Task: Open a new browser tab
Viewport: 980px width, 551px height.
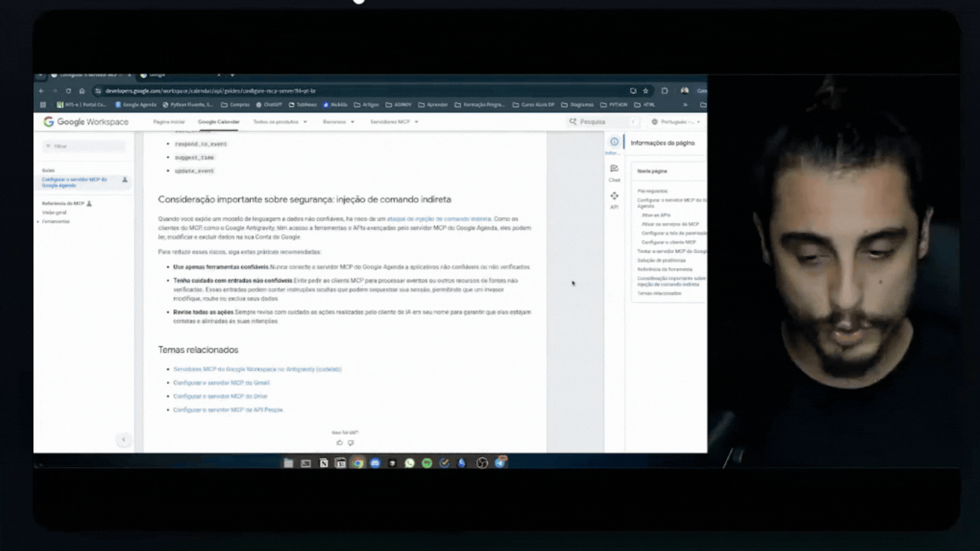Action: pos(232,75)
